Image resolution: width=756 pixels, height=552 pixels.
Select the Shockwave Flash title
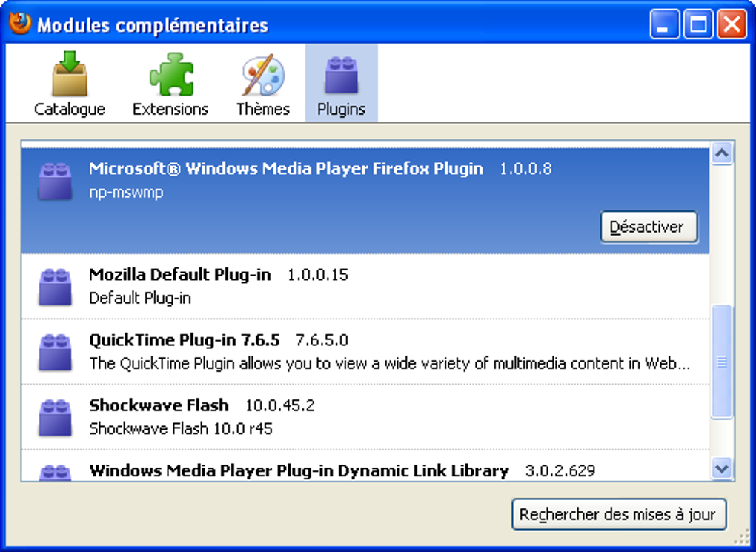159,405
